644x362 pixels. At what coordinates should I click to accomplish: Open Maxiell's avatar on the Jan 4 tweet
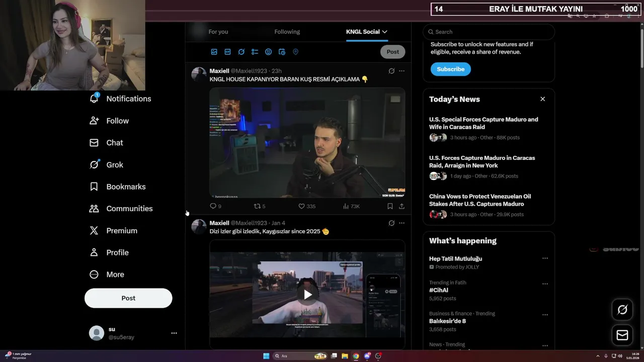pyautogui.click(x=199, y=227)
